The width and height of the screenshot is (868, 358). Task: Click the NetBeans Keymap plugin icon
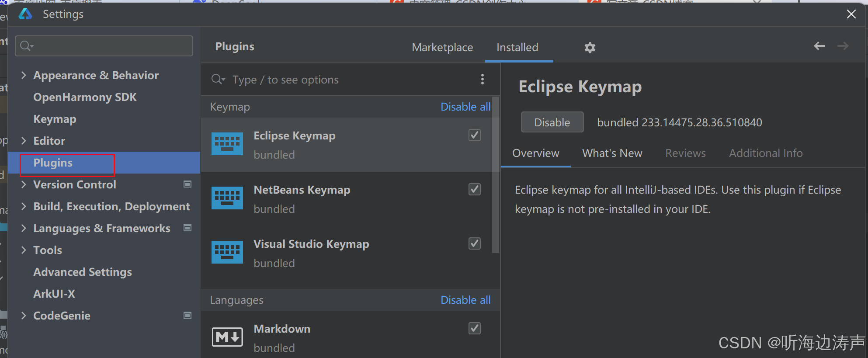tap(227, 198)
